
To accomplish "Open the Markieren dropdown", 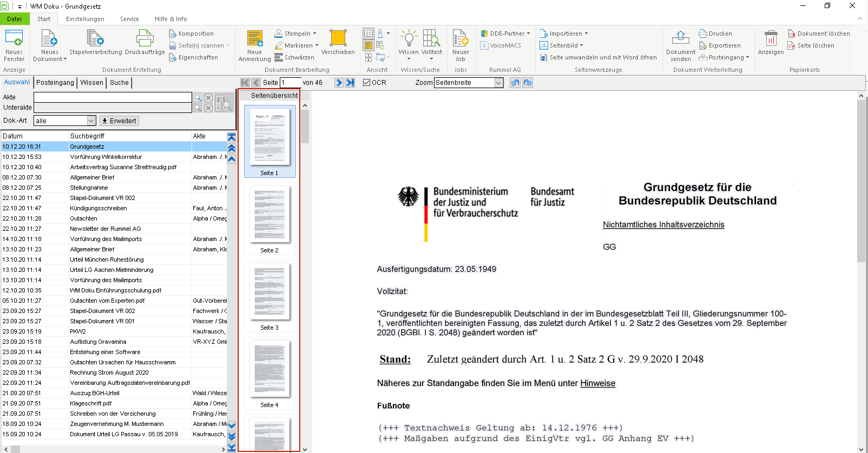I will 297,45.
